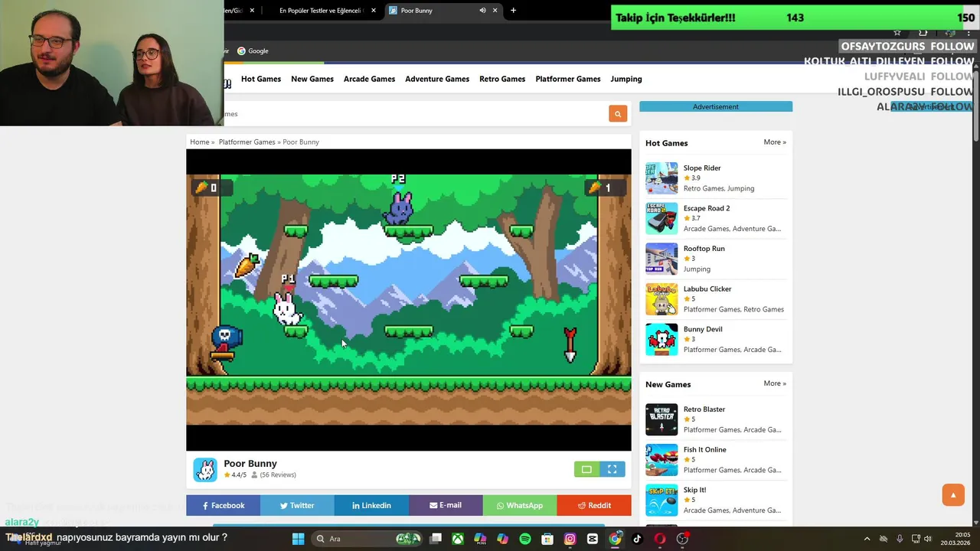
Task: Open Labubu Clicker game link
Action: 707,289
